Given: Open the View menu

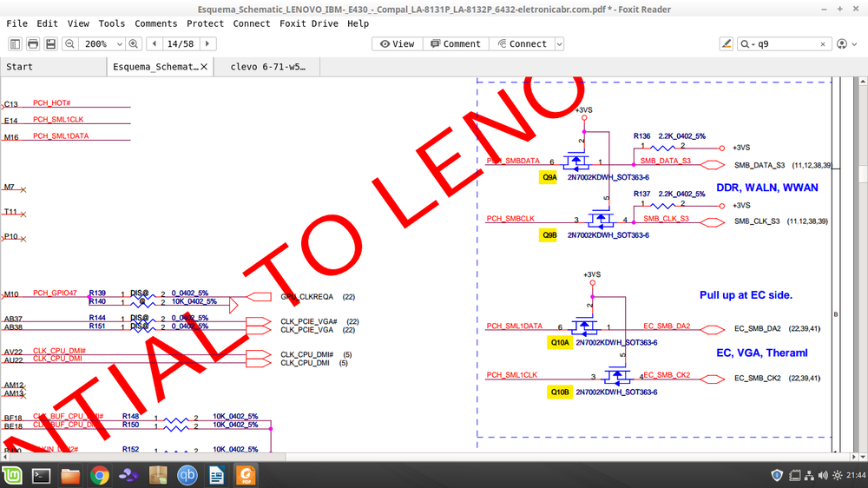Looking at the screenshot, I should coord(78,23).
